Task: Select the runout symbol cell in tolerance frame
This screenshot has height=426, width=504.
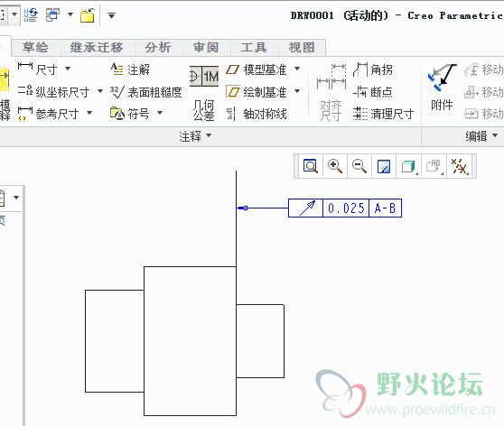Action: point(305,208)
